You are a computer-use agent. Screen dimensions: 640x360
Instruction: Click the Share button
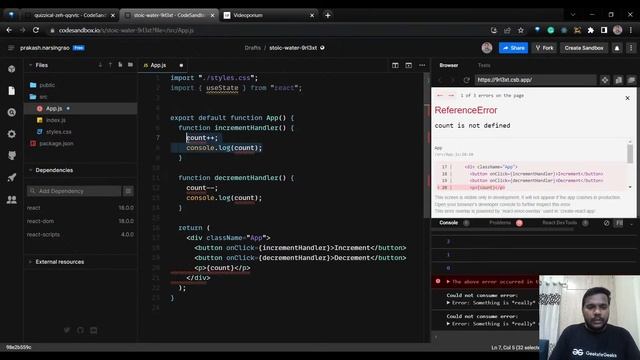click(513, 48)
